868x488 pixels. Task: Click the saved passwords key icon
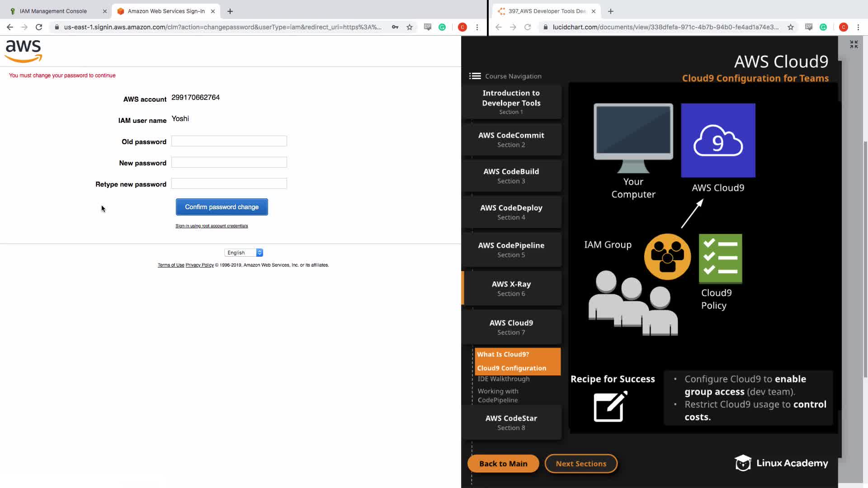[395, 27]
